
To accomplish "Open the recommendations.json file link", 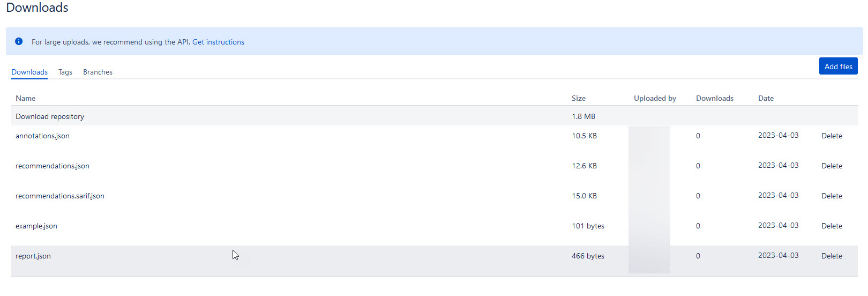I will pos(53,166).
